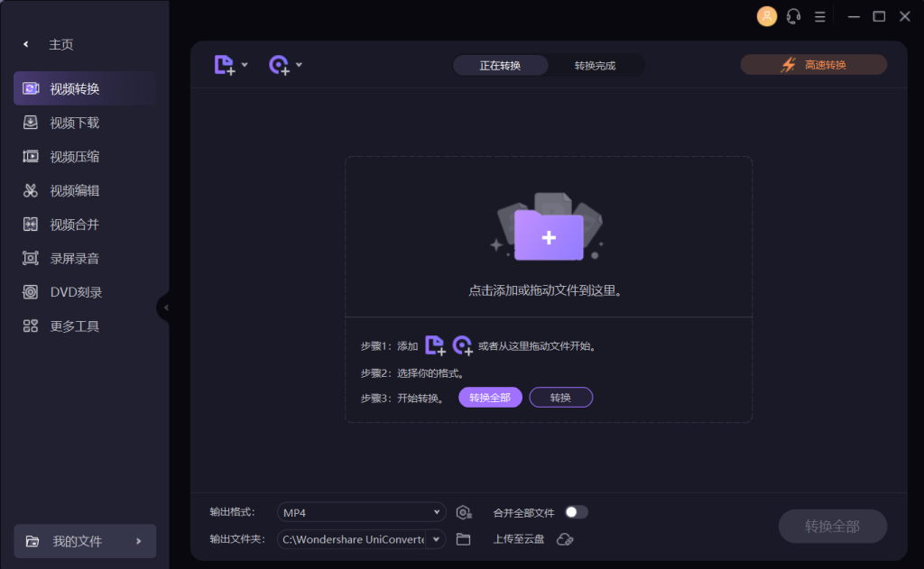Expand the add file dropdown arrow

(245, 65)
